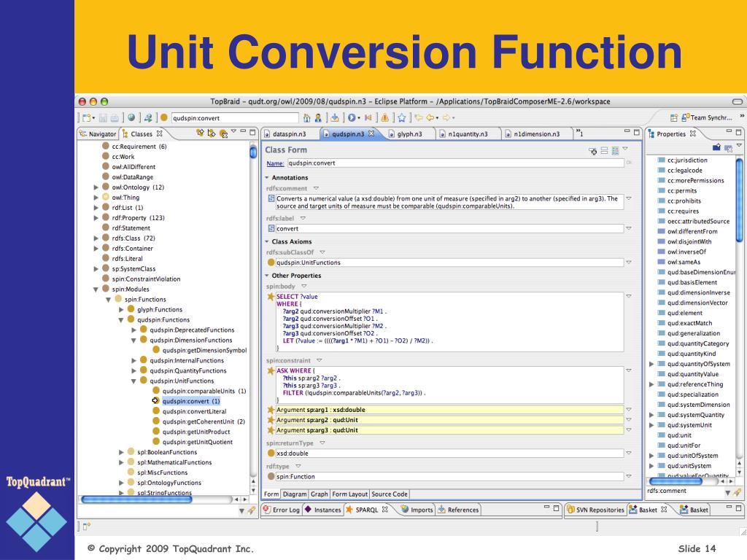
Task: Collapse the spin:Modules tree node
Action: tap(96, 289)
